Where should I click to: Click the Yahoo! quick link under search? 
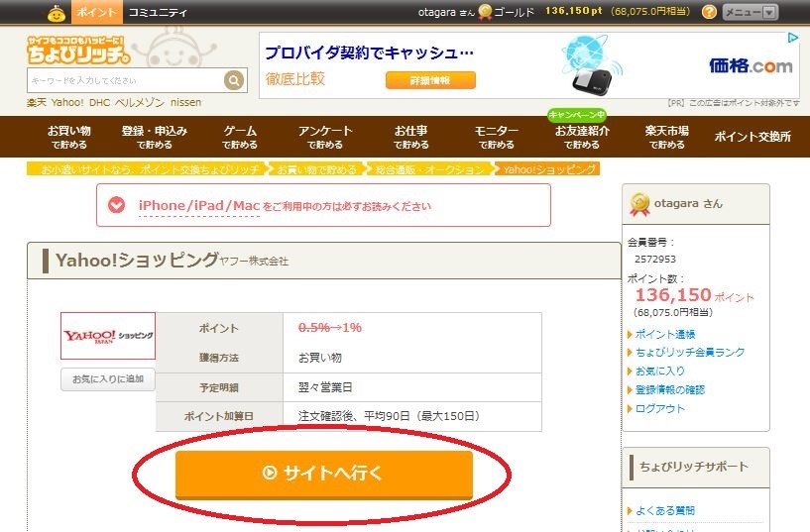click(x=67, y=103)
